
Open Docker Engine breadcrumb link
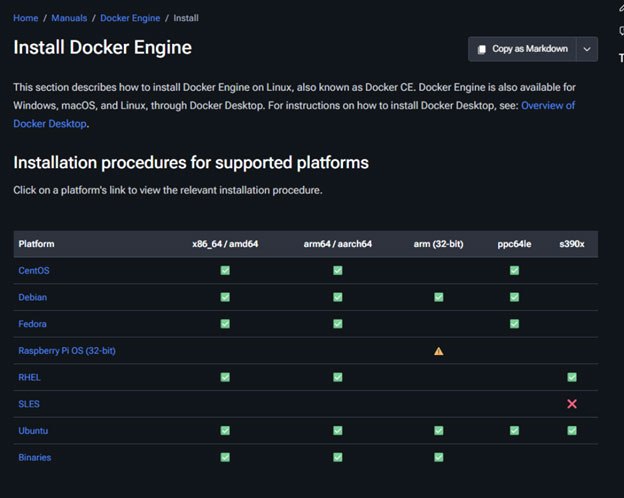click(x=130, y=18)
